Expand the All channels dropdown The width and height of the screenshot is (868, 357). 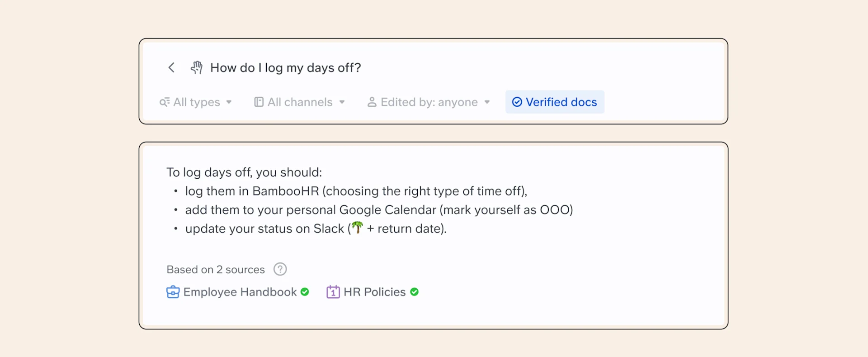tap(299, 102)
